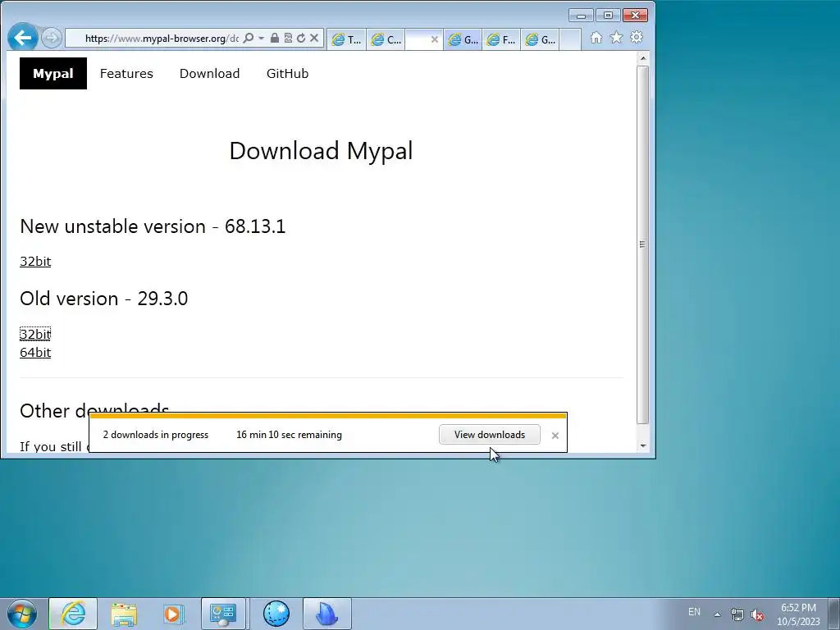This screenshot has height=630, width=840.
Task: Toggle Compatibility View broken-page icon
Action: [288, 38]
